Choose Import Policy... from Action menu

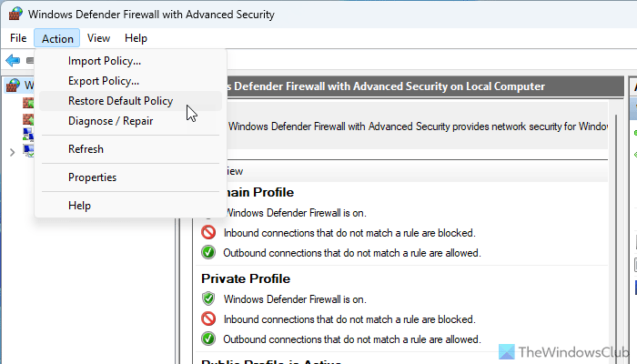(105, 61)
